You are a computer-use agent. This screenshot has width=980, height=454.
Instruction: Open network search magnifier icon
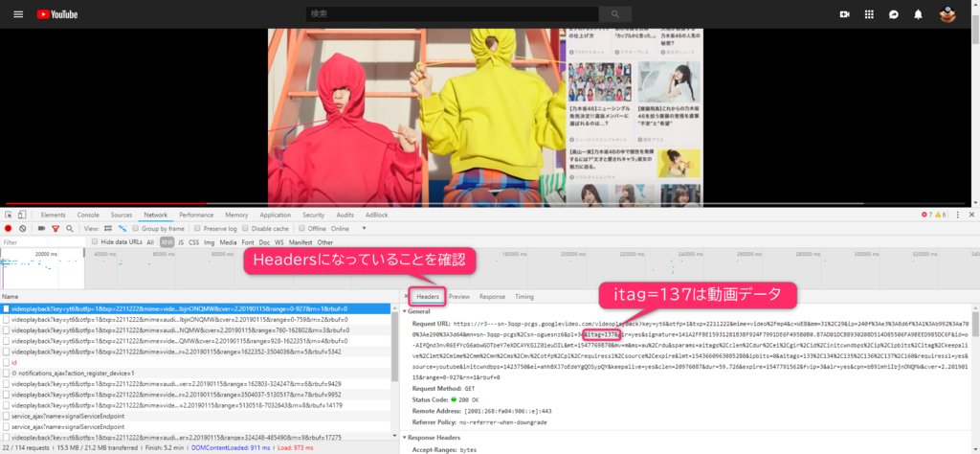[x=69, y=229]
